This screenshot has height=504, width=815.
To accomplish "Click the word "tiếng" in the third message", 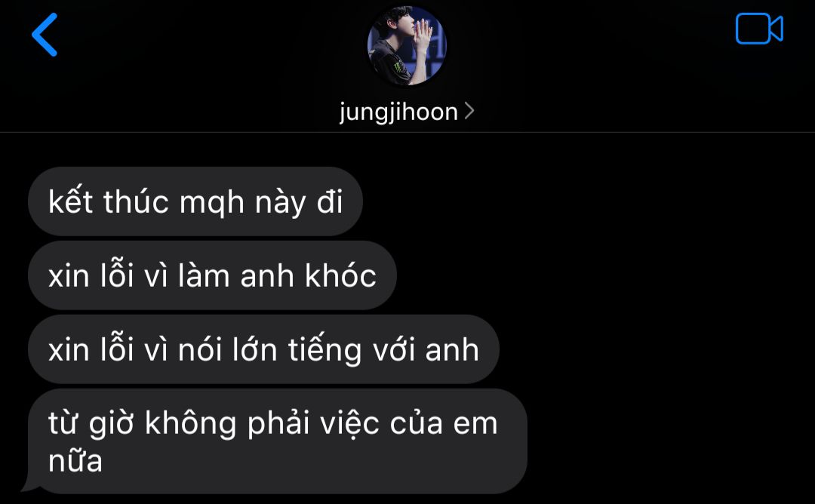I will [324, 349].
